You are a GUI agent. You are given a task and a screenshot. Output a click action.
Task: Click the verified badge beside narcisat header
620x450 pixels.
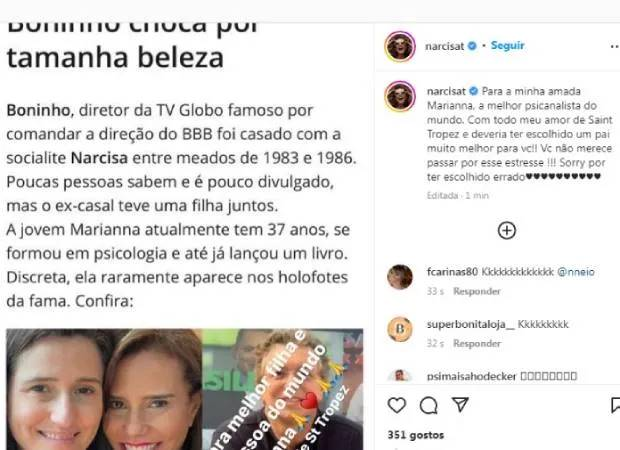click(x=472, y=46)
